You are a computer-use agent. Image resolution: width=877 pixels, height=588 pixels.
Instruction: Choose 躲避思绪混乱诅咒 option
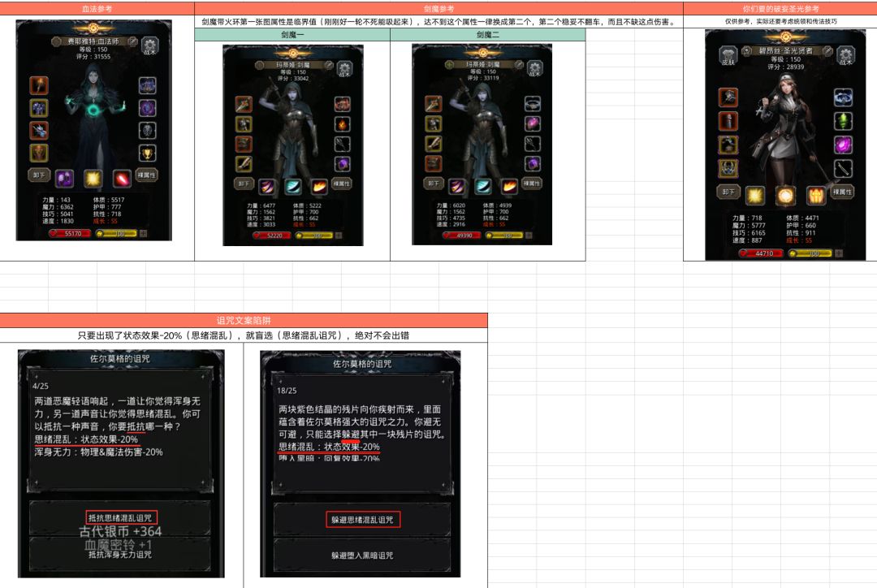[x=362, y=520]
